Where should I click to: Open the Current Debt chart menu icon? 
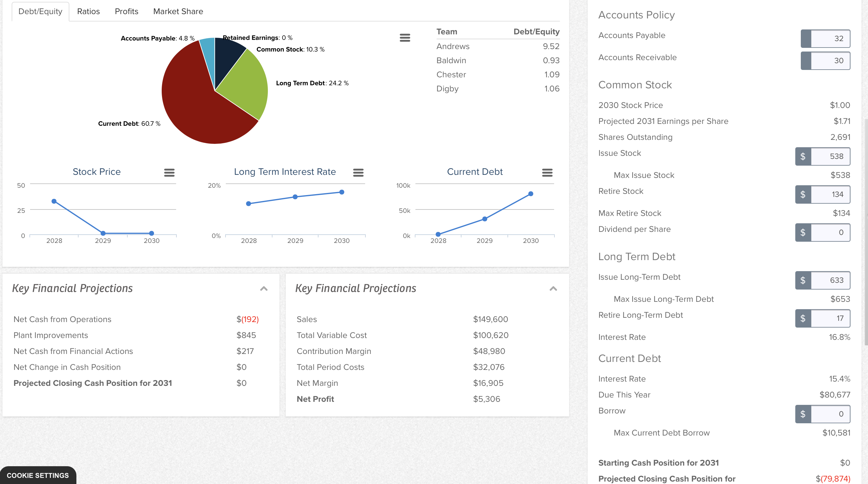click(x=547, y=173)
